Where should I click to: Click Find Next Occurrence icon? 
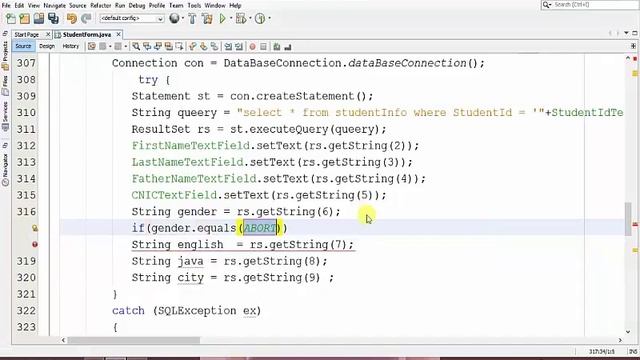click(158, 47)
